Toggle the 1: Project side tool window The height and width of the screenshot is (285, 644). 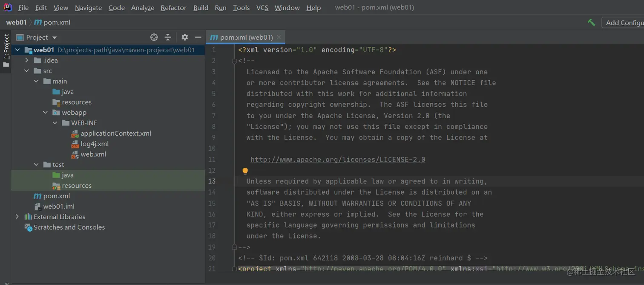coord(6,50)
